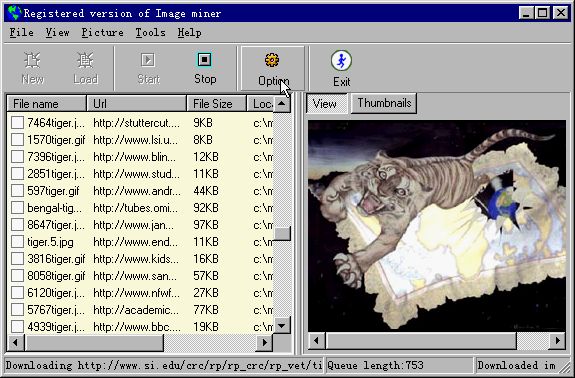The width and height of the screenshot is (575, 378).
Task: Select the checkbox beside tiger.5.jpg
Action: pos(17,242)
